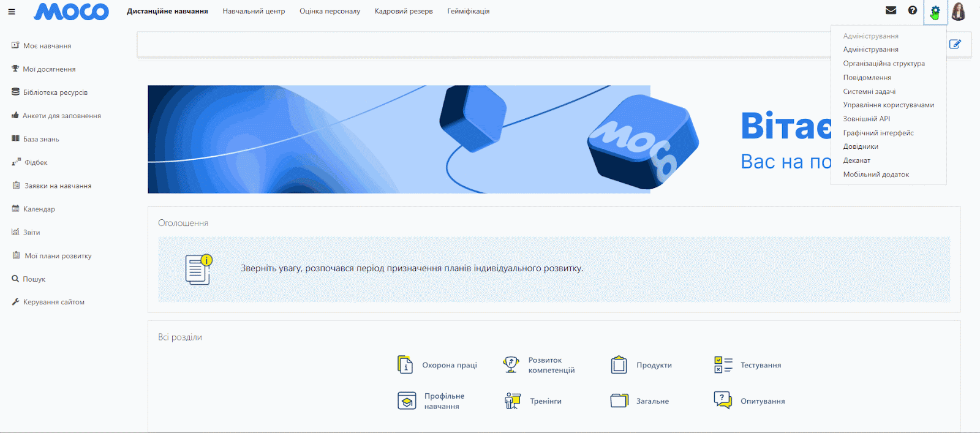Click the MOCO logo
Screen dimensions: 980x433
point(72,12)
